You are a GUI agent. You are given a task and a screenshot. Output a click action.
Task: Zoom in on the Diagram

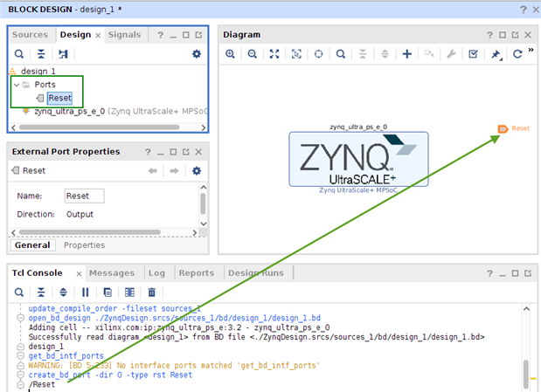pos(230,54)
